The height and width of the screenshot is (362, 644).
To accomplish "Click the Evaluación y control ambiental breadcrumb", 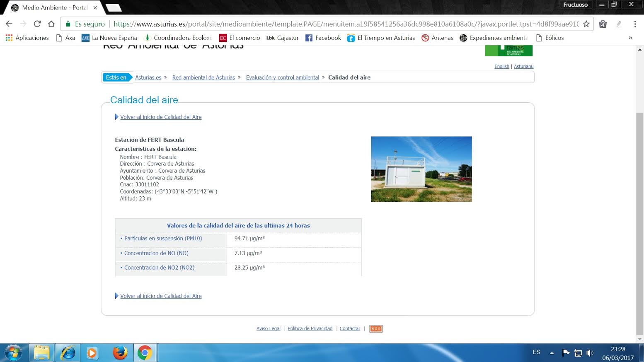I will coord(282,77).
